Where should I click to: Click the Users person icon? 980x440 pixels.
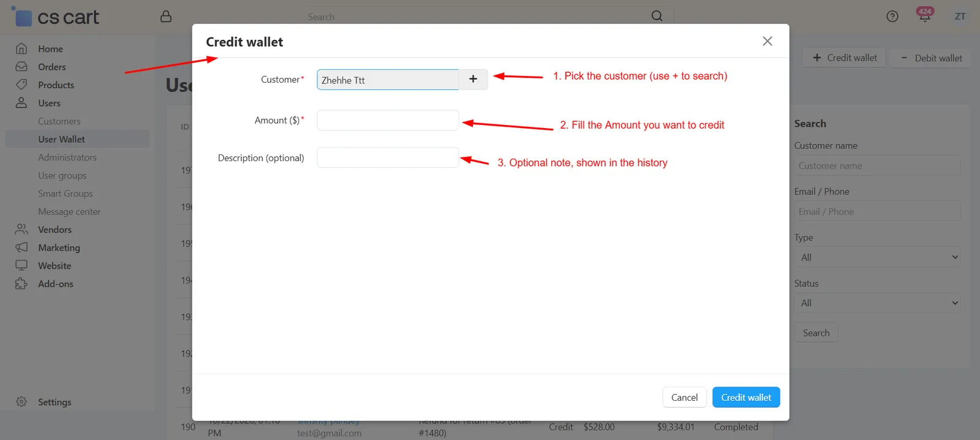click(21, 103)
